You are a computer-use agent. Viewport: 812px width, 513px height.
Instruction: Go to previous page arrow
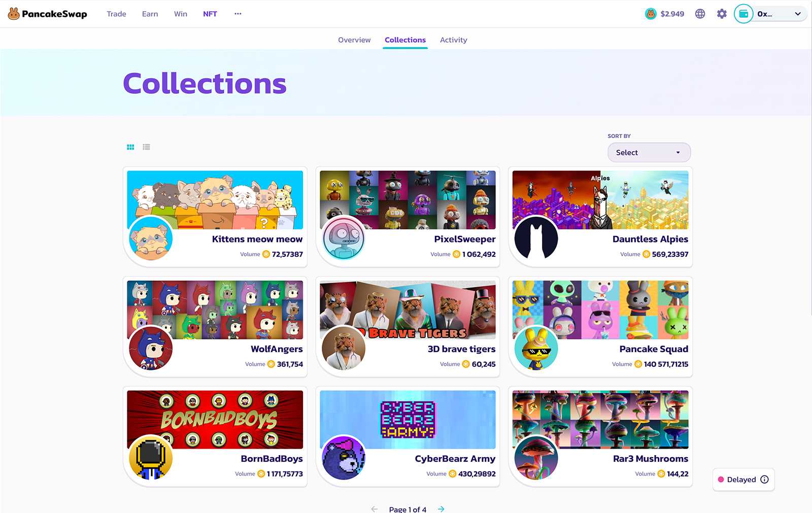point(375,509)
